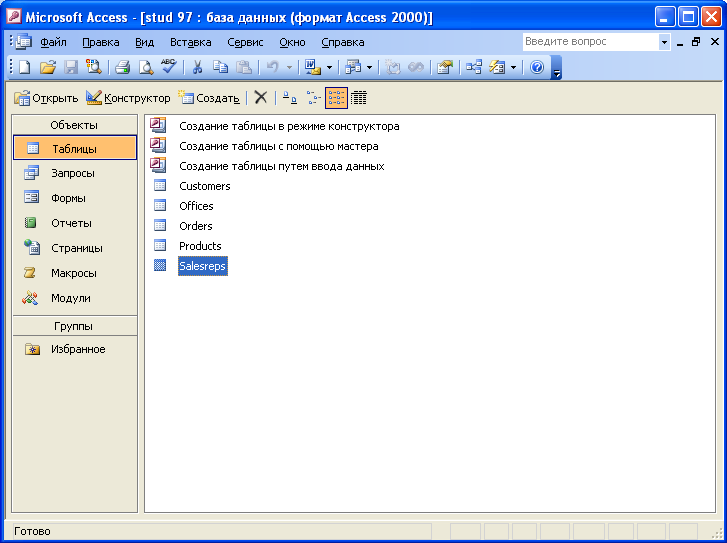
Task: Select Макросы in the objects pane
Action: tap(75, 273)
